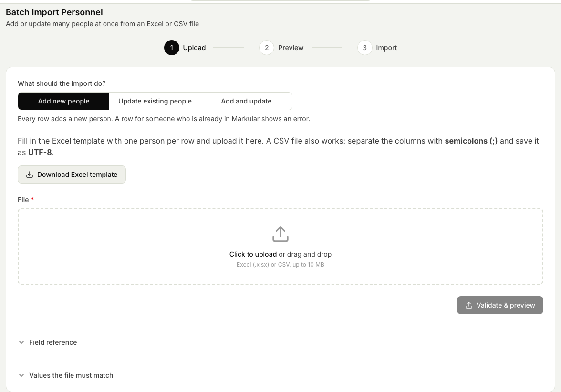
Task: Download the Excel template
Action: coord(72,175)
